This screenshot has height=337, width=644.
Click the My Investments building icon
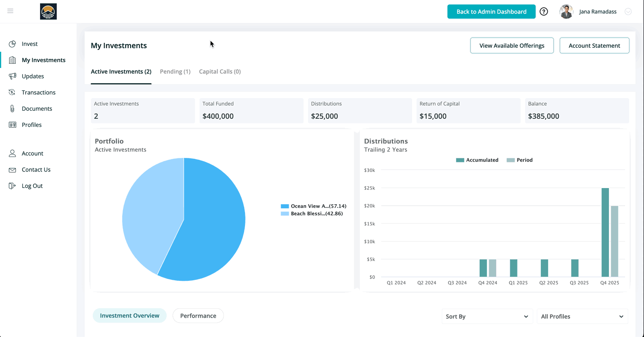point(13,60)
